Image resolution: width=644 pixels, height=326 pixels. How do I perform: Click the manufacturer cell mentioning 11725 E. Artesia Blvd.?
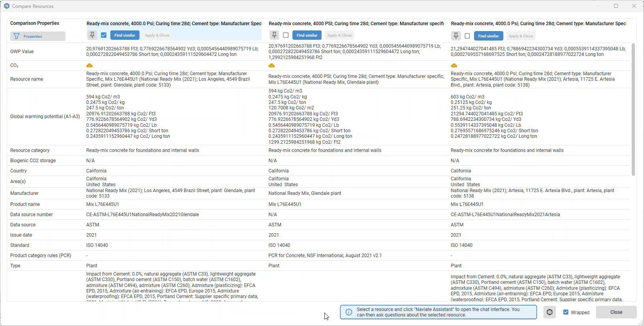(x=532, y=193)
